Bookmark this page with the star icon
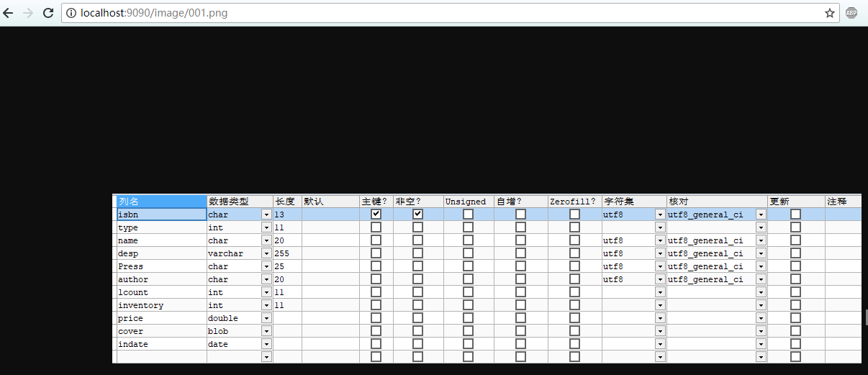The image size is (868, 375). tap(830, 13)
